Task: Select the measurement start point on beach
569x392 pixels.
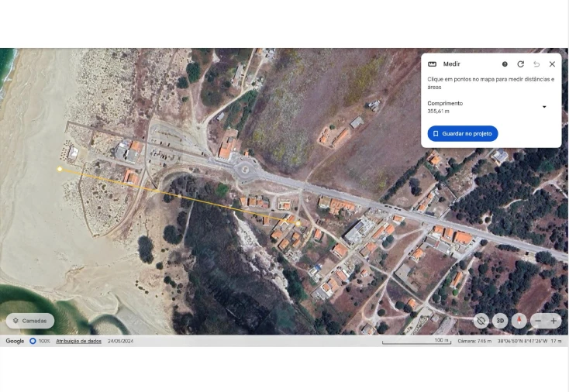Action: point(60,169)
